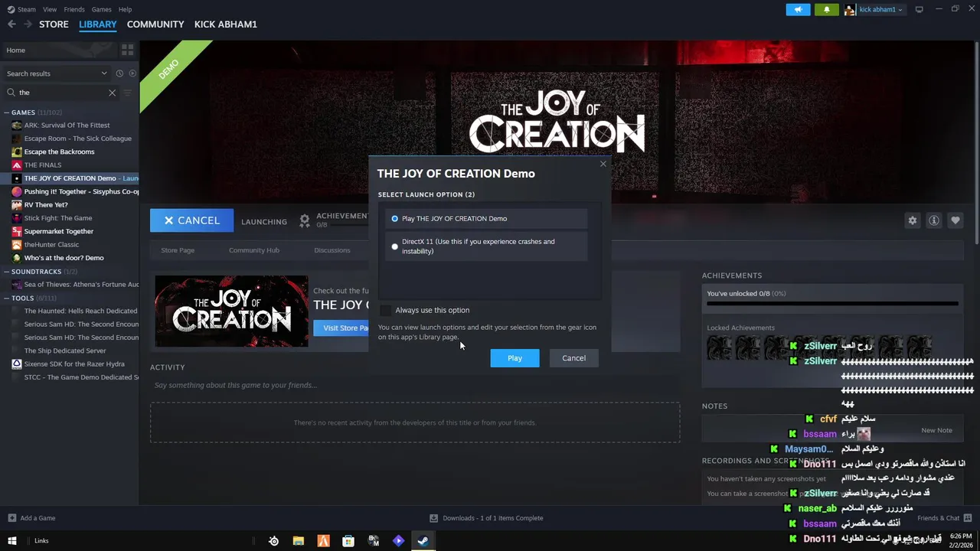The height and width of the screenshot is (551, 980).
Task: Click the Steam taskbar icon
Action: point(423,541)
